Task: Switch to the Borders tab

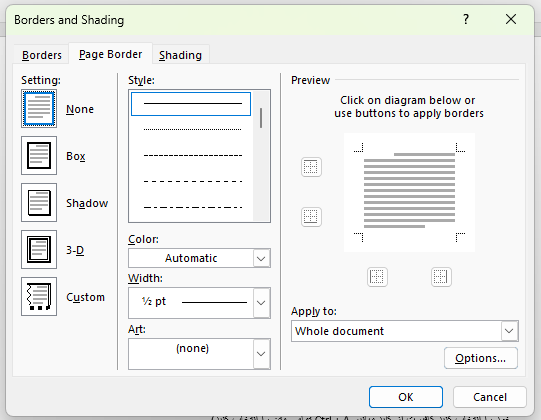Action: tap(42, 55)
